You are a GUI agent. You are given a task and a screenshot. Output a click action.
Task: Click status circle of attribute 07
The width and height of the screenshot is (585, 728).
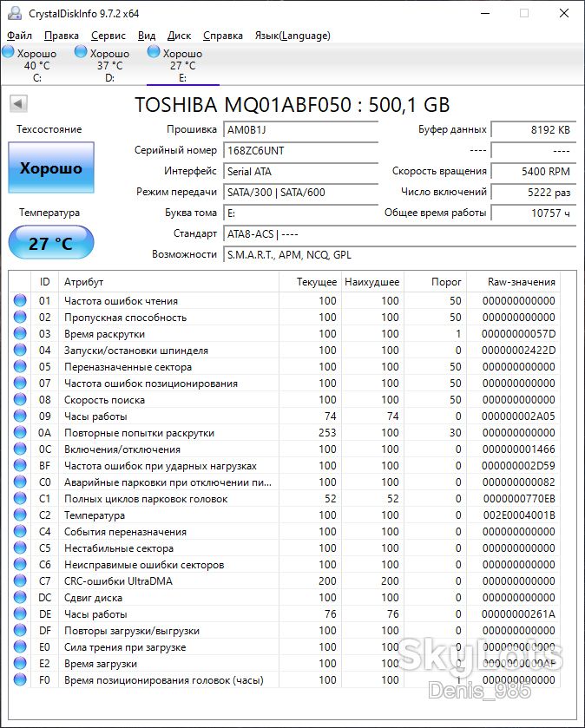[20, 383]
